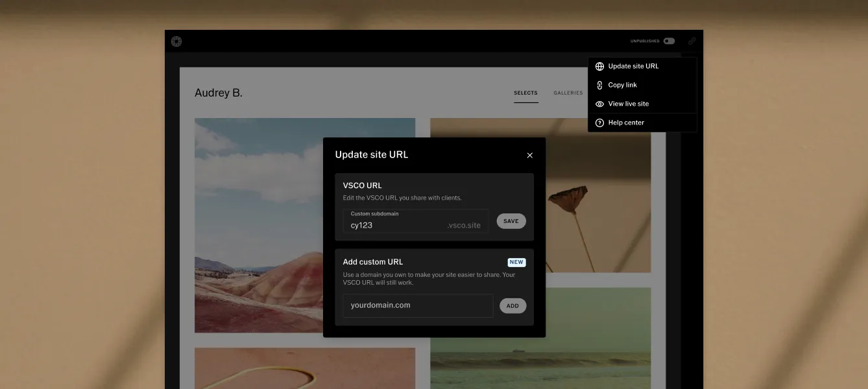This screenshot has height=389, width=868.
Task: Add the custom domain with ADD button
Action: (512, 305)
